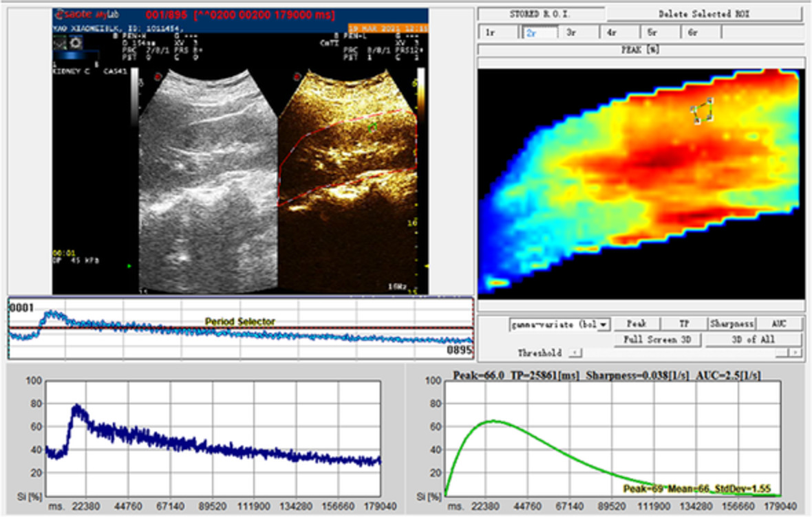Viewport: 812px width, 517px height.
Task: Click the Period Selector timeline strip
Action: 239,328
